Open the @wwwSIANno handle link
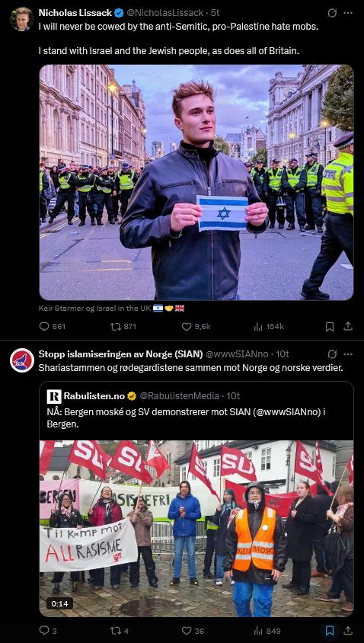364x643 pixels. coord(237,354)
